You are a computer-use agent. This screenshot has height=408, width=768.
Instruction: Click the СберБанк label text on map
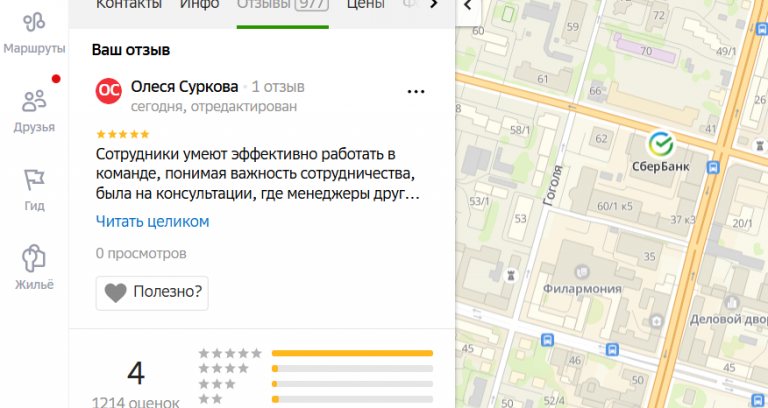point(660,167)
